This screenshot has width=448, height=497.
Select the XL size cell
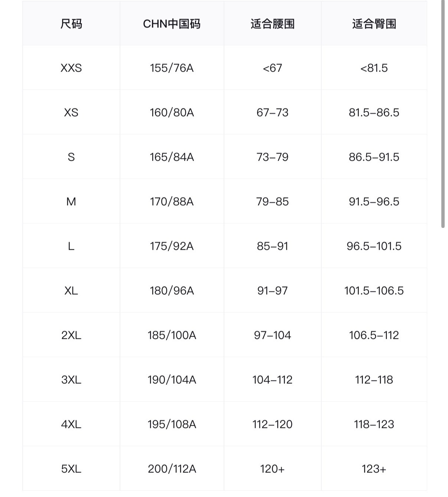[x=71, y=291]
